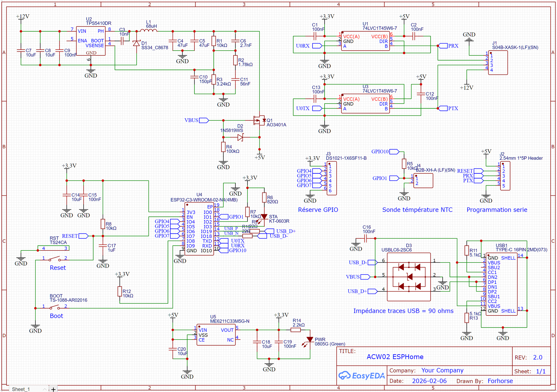Select the STA KT-0603R LED symbol
The width and height of the screenshot is (557, 392).
(x=264, y=217)
